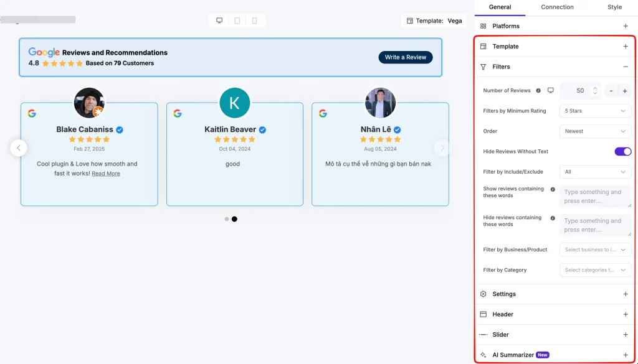Image resolution: width=638 pixels, height=364 pixels.
Task: Click info icon for Hide reviews containing words
Action: click(553, 218)
